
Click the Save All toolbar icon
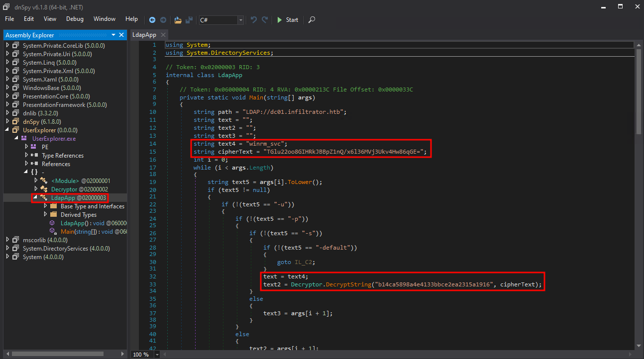tap(189, 20)
